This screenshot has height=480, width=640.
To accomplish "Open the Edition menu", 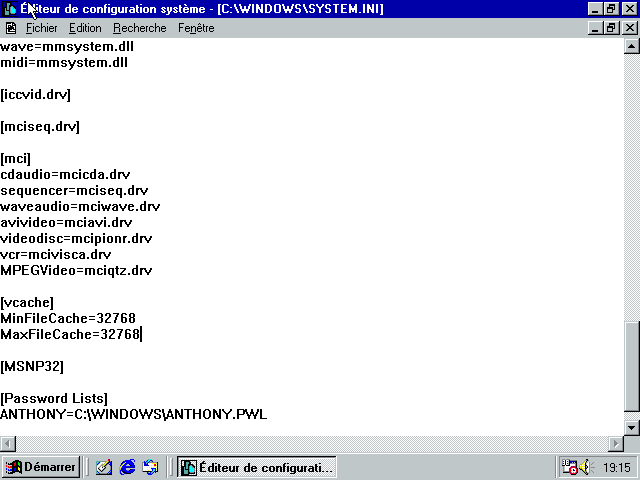I will coord(85,28).
